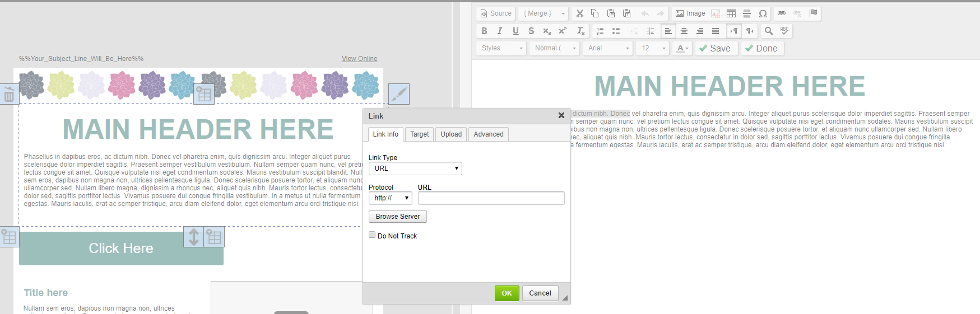This screenshot has width=980, height=314.
Task: Click the Paste clipboard icon
Action: point(611,13)
